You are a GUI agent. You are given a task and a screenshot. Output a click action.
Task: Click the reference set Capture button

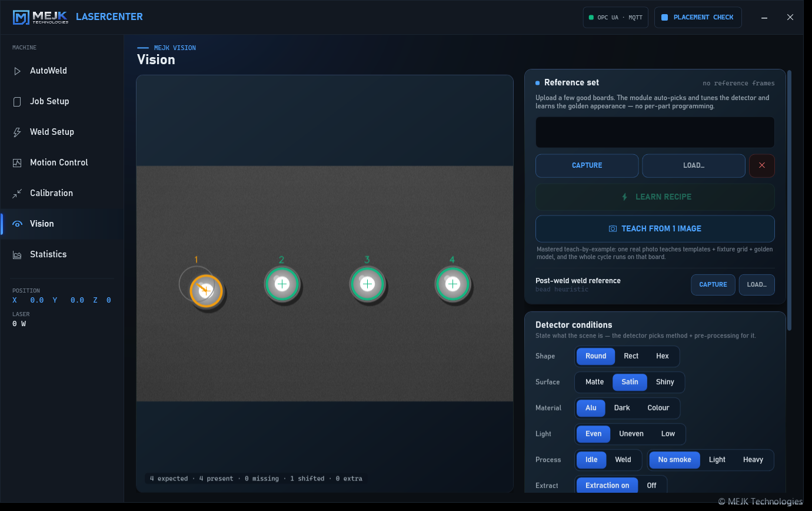tap(587, 165)
